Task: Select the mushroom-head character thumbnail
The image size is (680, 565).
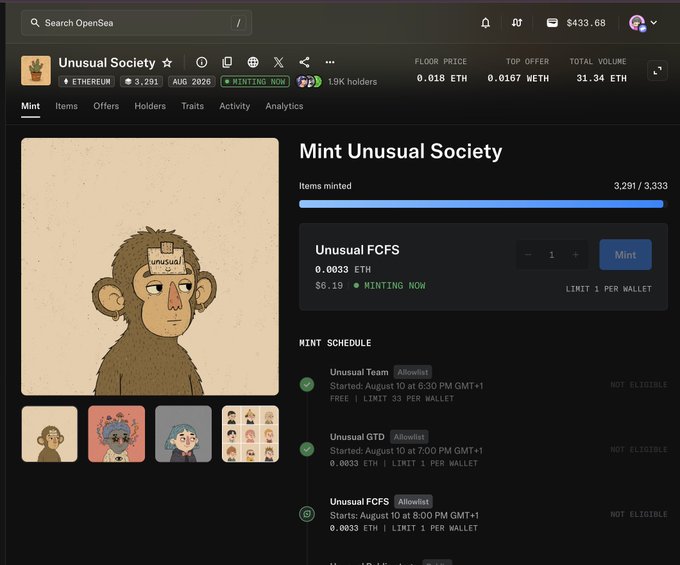Action: pos(117,434)
